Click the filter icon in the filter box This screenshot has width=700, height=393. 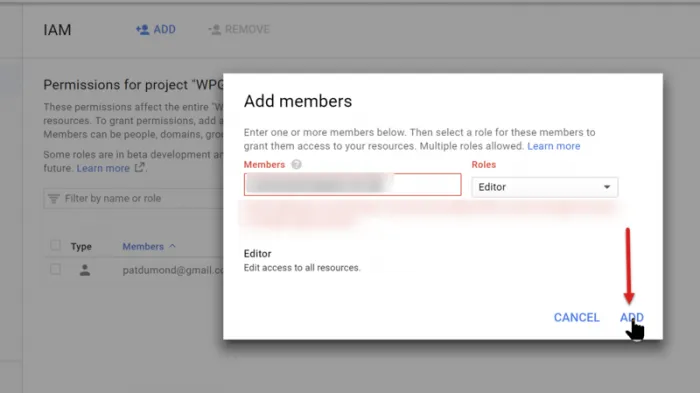[x=54, y=198]
